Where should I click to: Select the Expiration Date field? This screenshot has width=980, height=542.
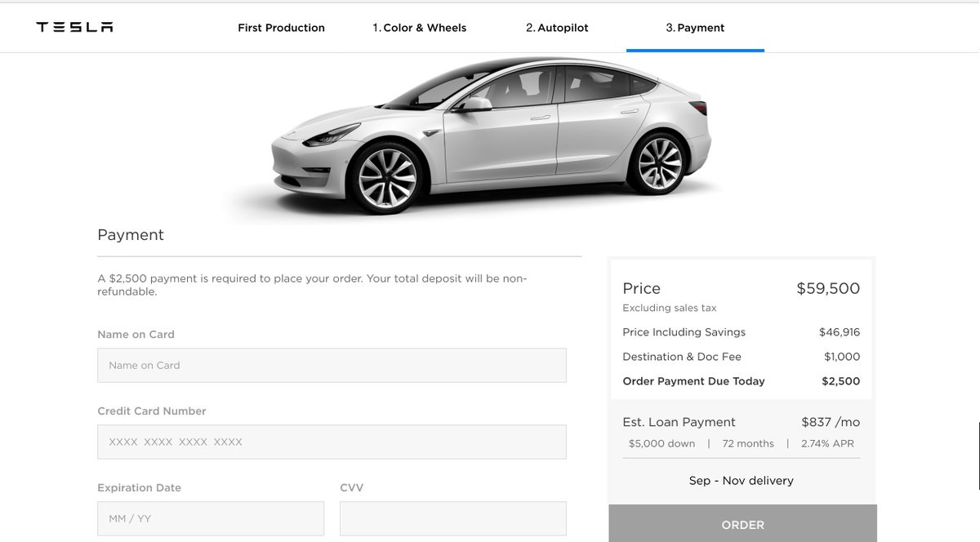pyautogui.click(x=211, y=518)
